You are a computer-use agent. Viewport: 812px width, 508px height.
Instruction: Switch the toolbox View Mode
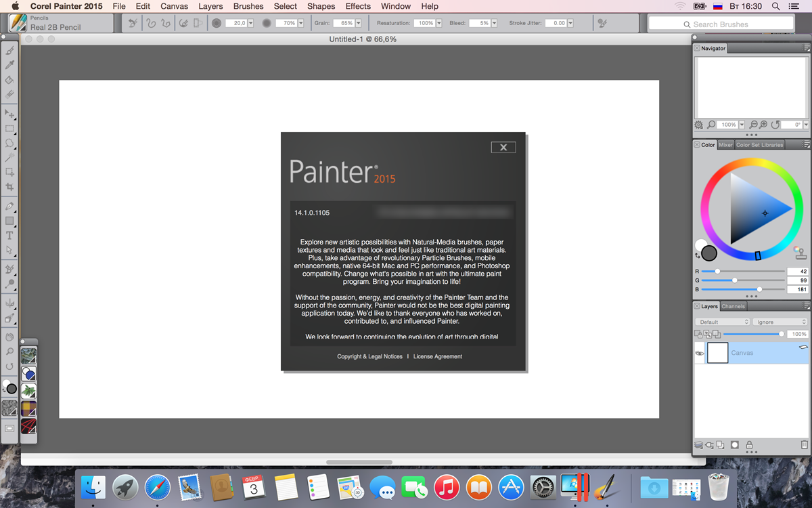[9, 429]
